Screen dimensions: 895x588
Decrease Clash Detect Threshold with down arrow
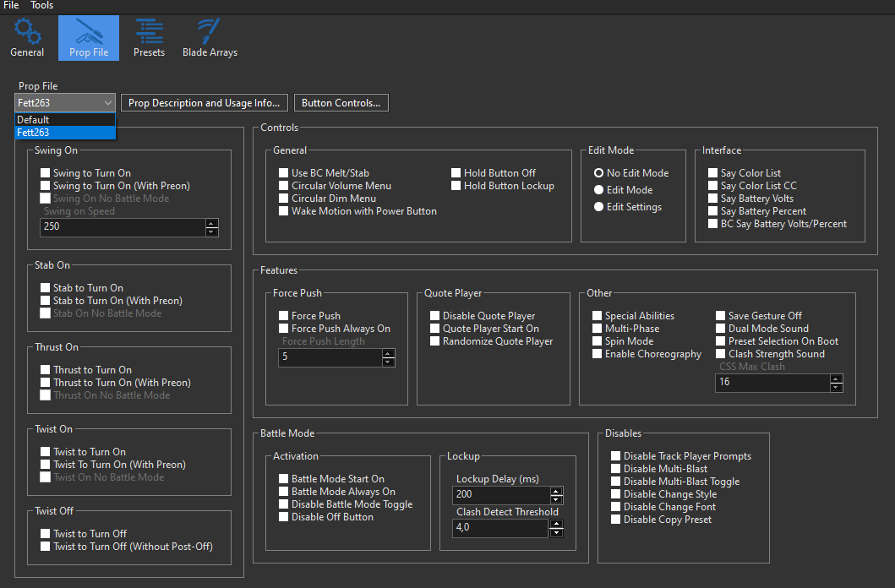coord(555,533)
